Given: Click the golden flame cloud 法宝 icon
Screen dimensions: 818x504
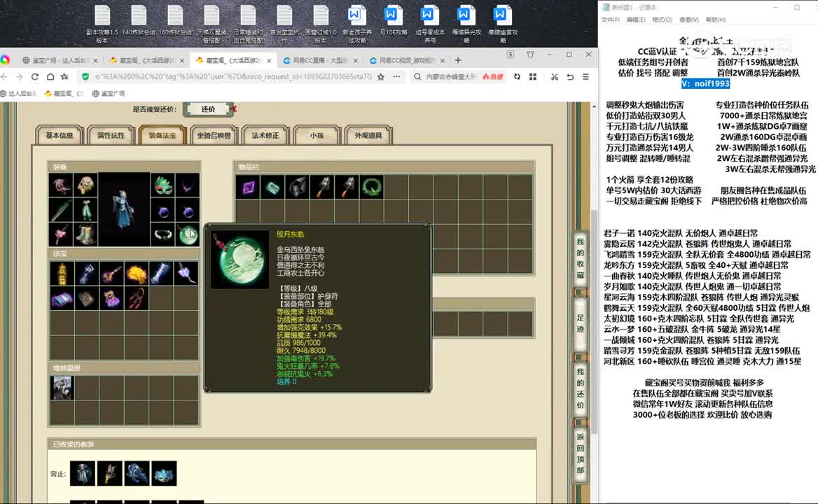Looking at the screenshot, I should click(x=137, y=273).
